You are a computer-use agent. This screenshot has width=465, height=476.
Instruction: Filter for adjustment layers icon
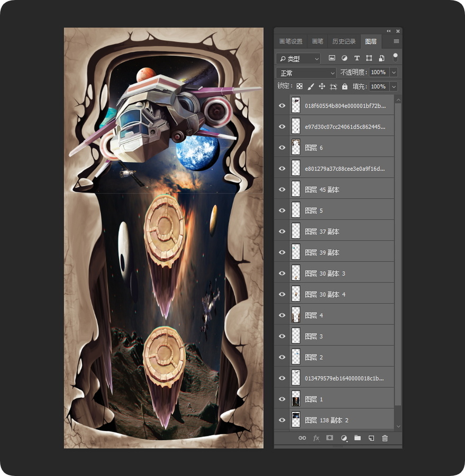344,58
